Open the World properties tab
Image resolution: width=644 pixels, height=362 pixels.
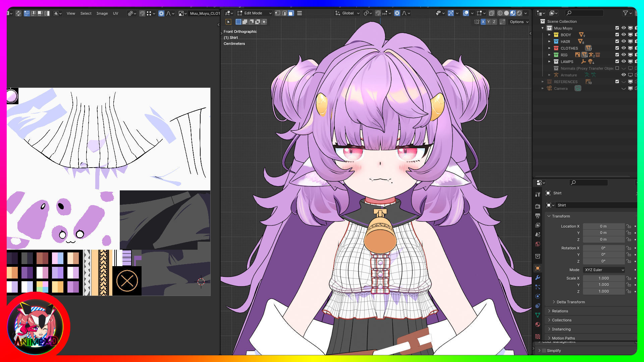click(538, 244)
